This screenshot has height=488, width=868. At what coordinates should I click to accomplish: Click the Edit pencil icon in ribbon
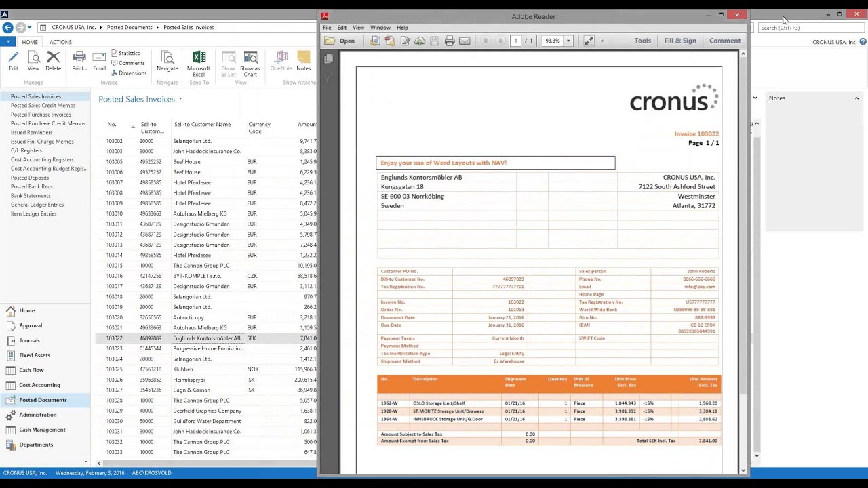(x=14, y=58)
